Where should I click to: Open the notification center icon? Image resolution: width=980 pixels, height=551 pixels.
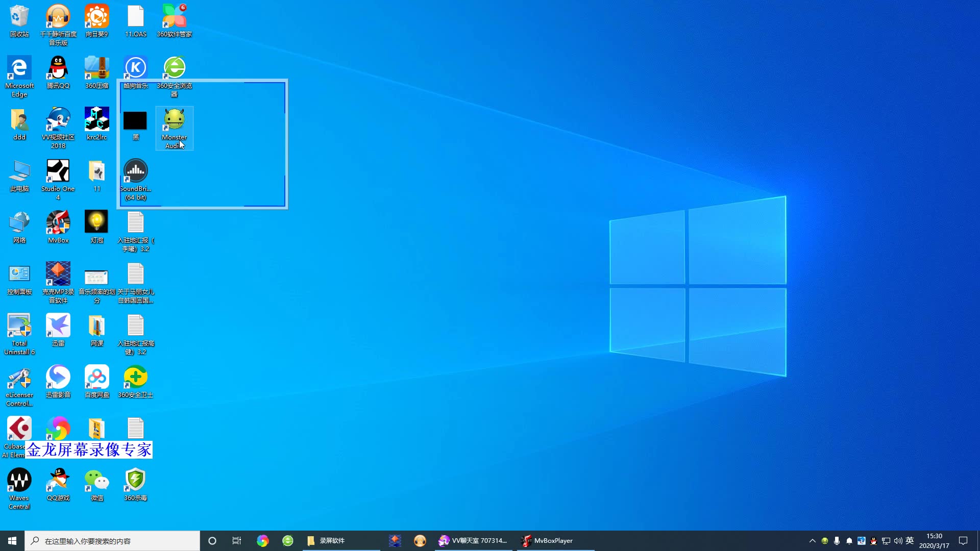click(963, 541)
